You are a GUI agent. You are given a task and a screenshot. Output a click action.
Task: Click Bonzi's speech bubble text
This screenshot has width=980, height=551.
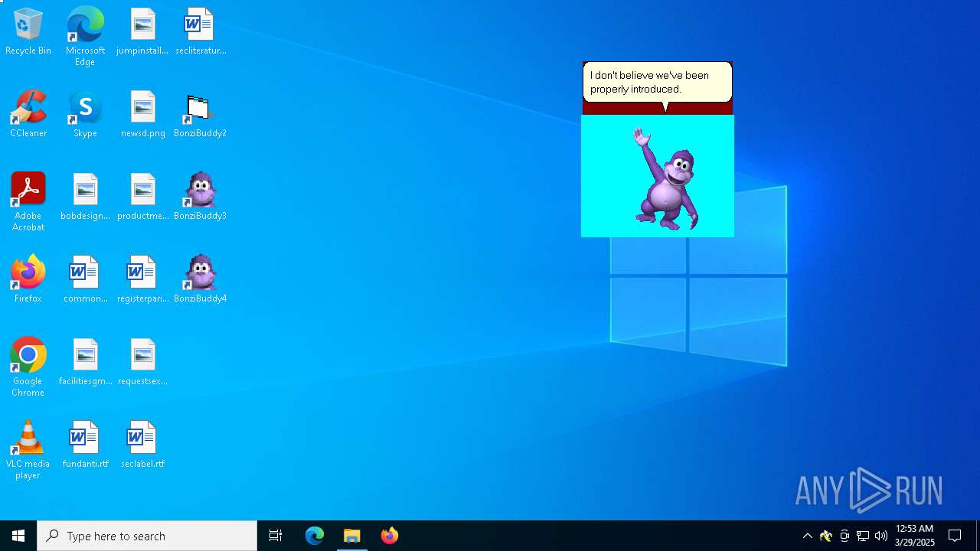[649, 82]
